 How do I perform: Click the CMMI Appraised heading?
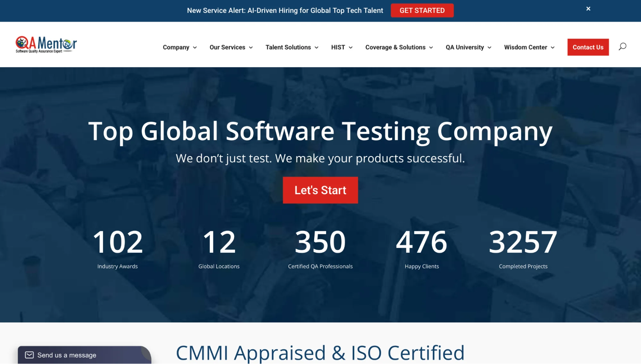[x=320, y=352]
